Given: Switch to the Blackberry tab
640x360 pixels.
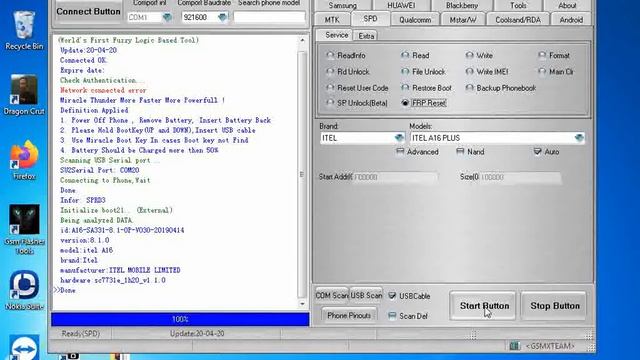Looking at the screenshot, I should pos(462,6).
